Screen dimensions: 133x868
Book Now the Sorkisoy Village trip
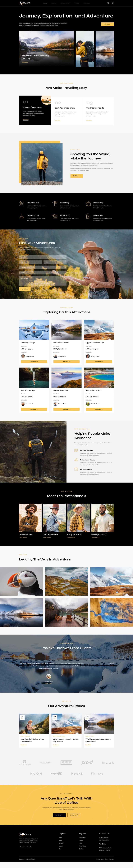point(34,362)
